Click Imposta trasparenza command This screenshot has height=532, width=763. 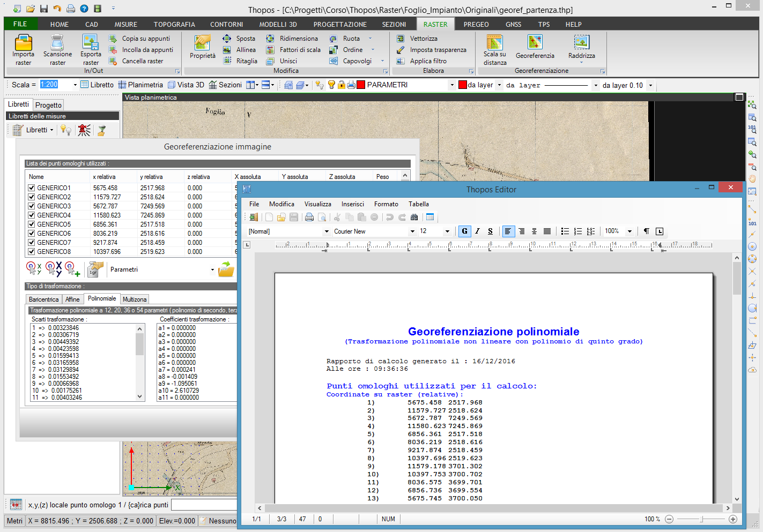click(x=432, y=50)
